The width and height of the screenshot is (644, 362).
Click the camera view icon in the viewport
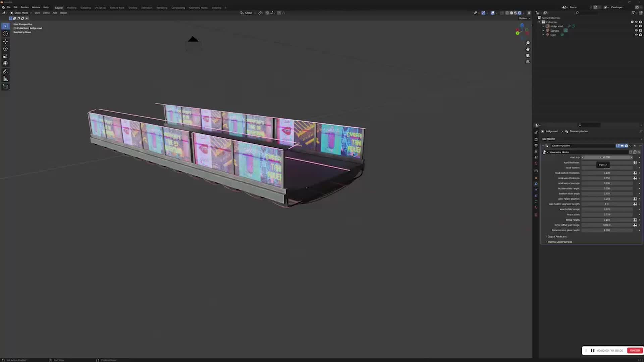[528, 56]
